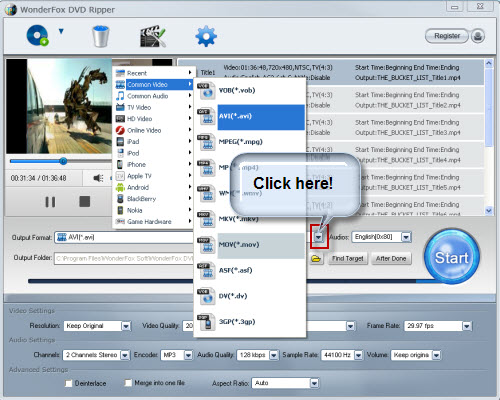Image resolution: width=500 pixels, height=400 pixels.
Task: Click the Register button
Action: (447, 36)
